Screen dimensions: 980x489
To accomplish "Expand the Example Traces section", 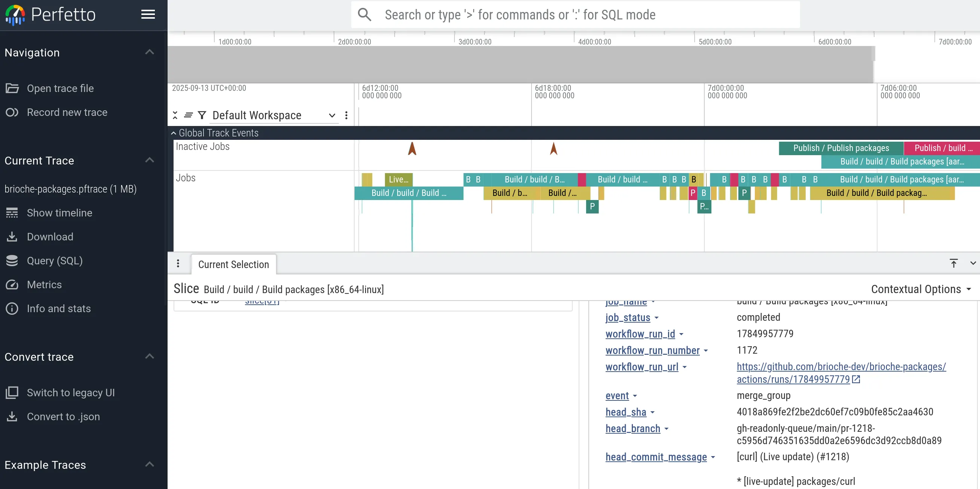I will pyautogui.click(x=150, y=464).
